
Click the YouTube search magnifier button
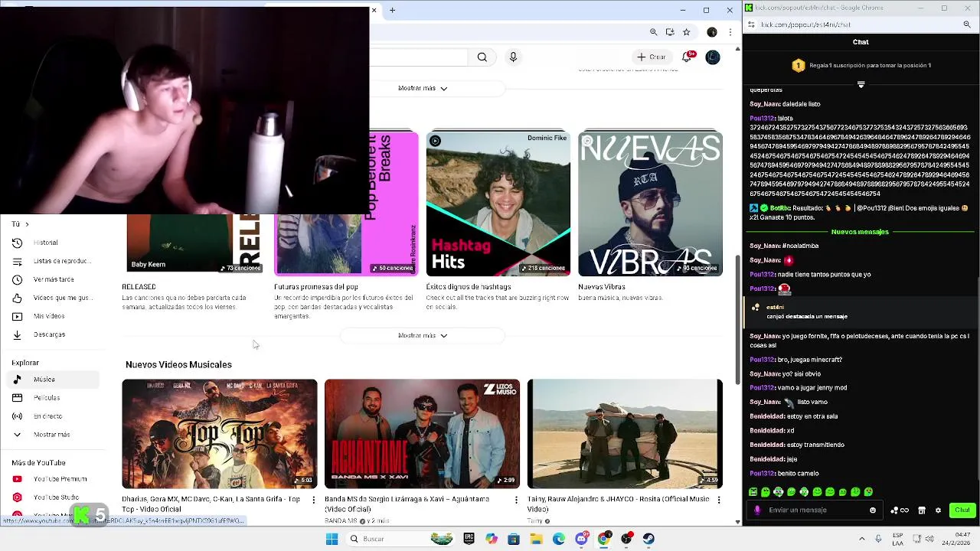tap(482, 57)
